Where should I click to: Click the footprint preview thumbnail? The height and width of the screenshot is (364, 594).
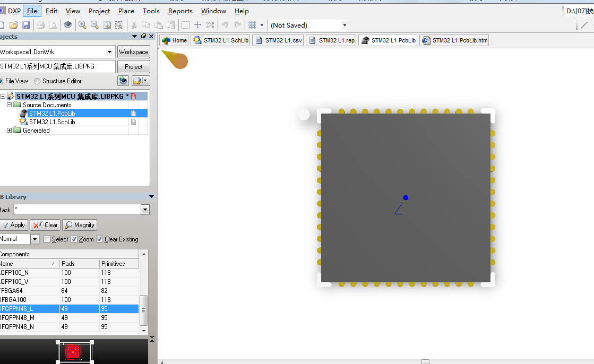(75, 352)
